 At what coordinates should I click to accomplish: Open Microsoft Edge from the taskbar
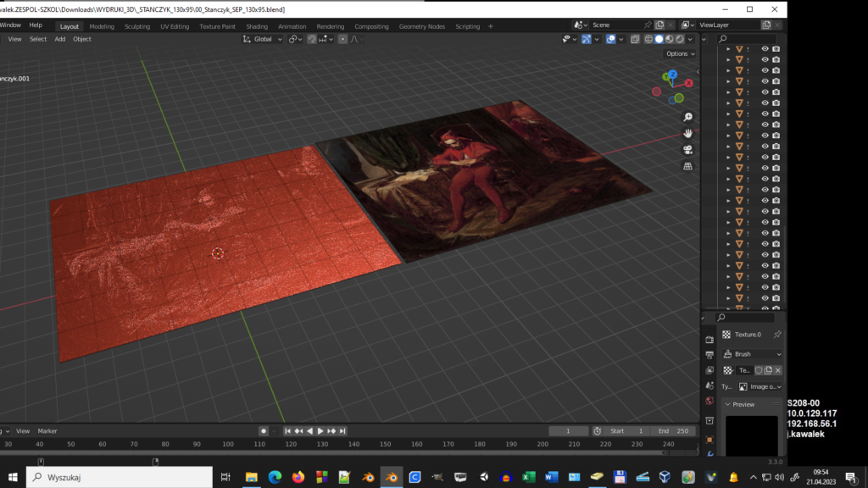point(275,477)
